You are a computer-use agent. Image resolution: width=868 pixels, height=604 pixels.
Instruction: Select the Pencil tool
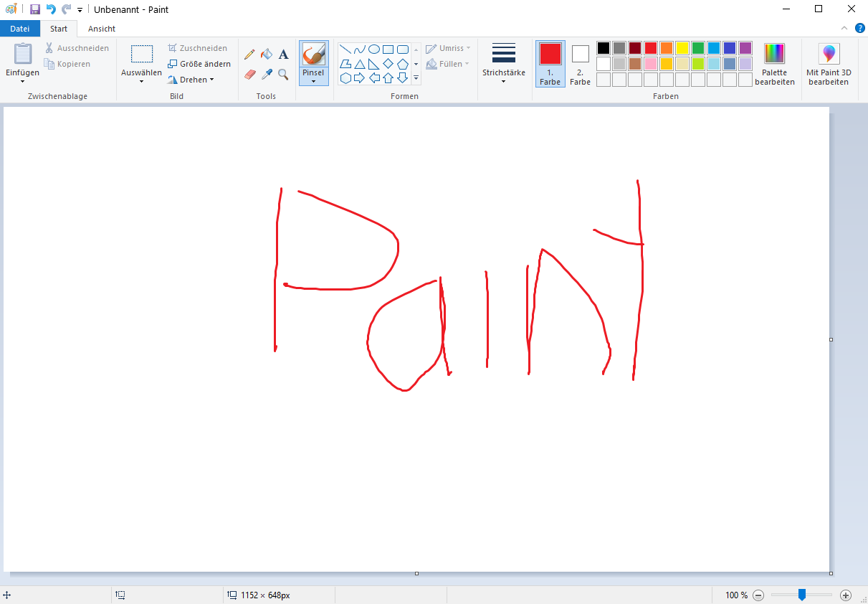click(249, 55)
